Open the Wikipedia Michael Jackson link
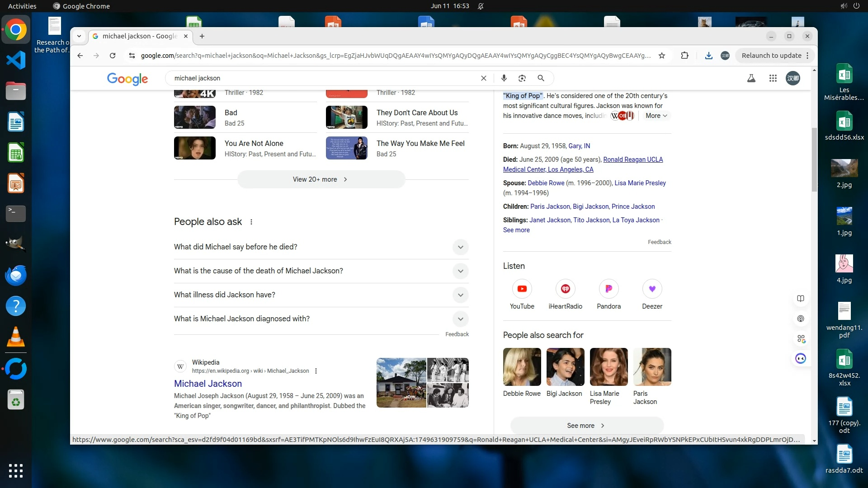868x488 pixels. tap(208, 384)
